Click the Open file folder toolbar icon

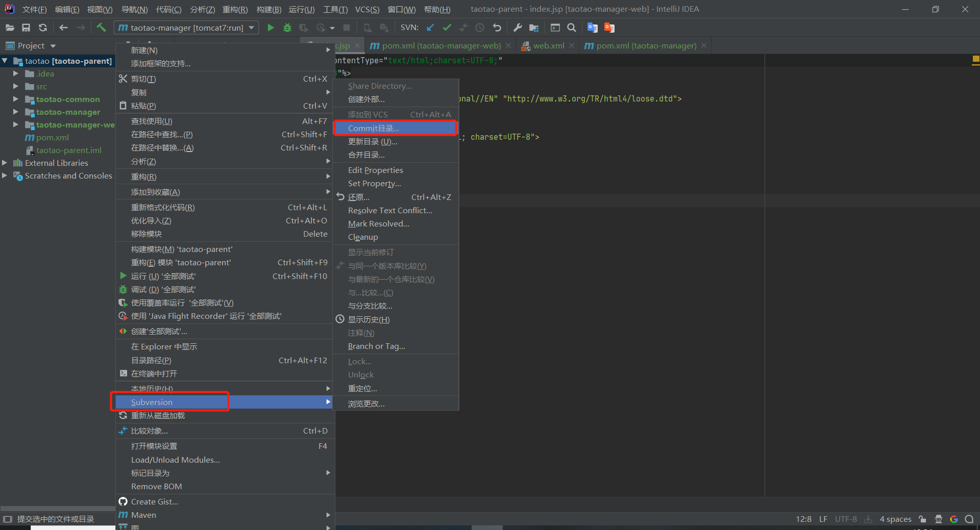point(10,28)
